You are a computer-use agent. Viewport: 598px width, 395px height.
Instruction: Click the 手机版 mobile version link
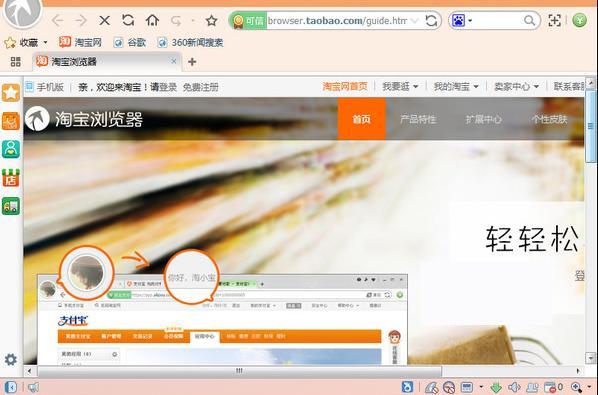click(45, 87)
